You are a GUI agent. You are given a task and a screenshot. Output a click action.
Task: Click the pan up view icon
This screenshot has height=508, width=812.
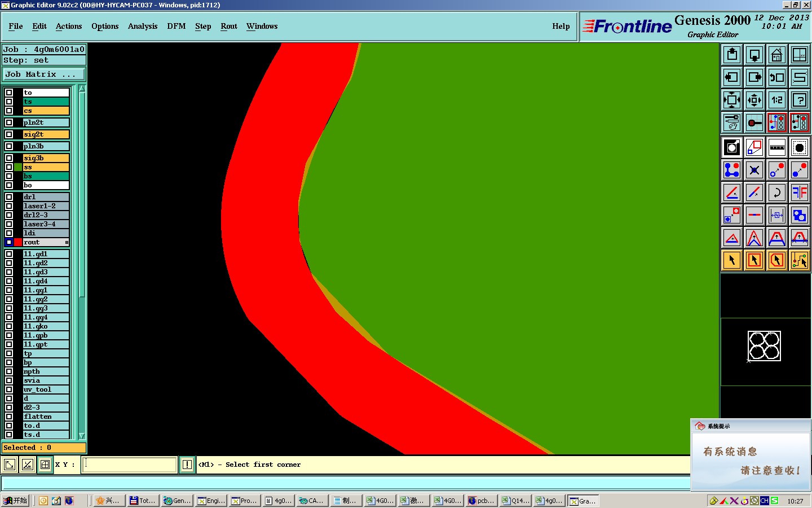click(732, 55)
